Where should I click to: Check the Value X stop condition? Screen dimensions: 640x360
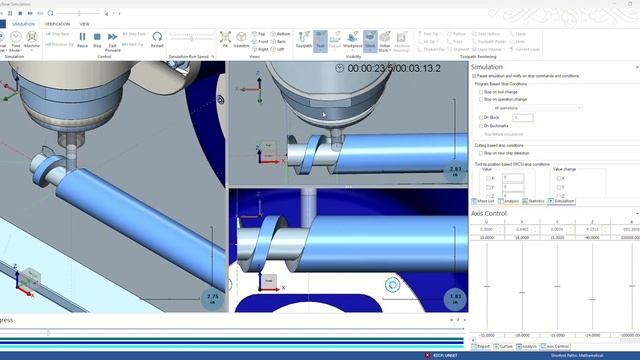[x=489, y=178]
